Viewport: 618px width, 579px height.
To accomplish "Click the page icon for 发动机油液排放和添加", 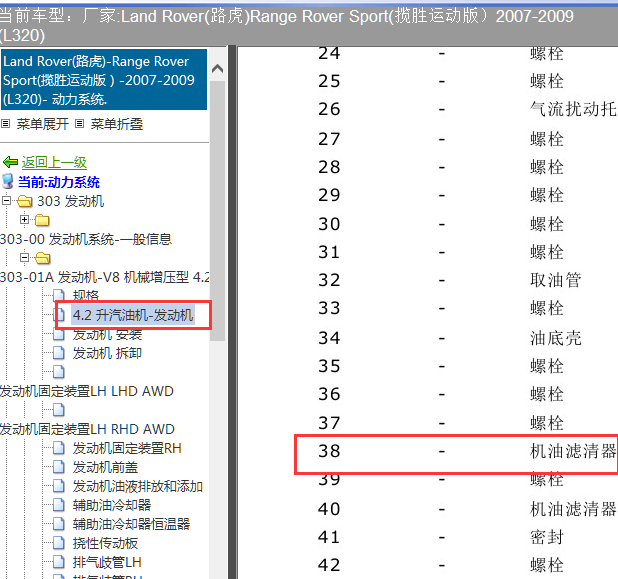I will 59,486.
